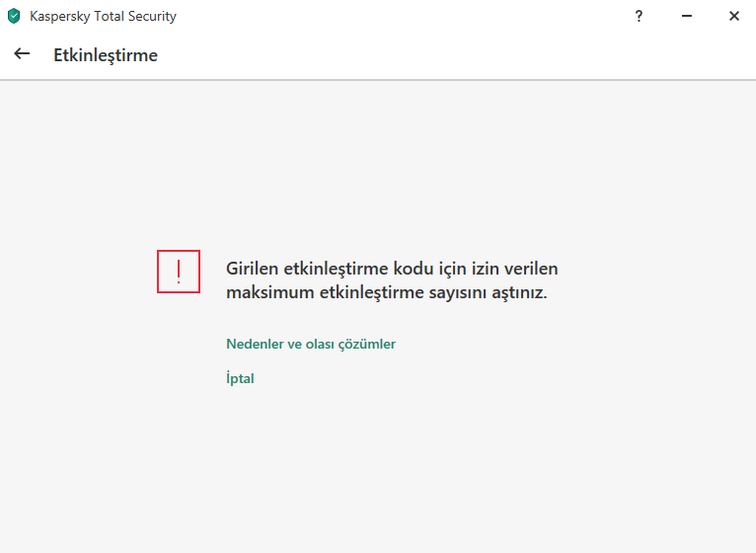Click the Kaspersky green shield logo
The width and height of the screenshot is (756, 553).
click(14, 16)
